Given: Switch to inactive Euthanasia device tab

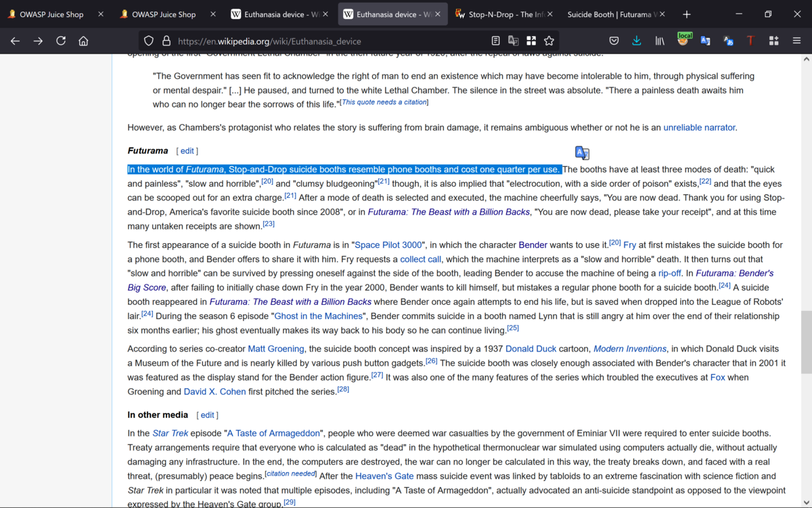Looking at the screenshot, I should click(x=280, y=14).
